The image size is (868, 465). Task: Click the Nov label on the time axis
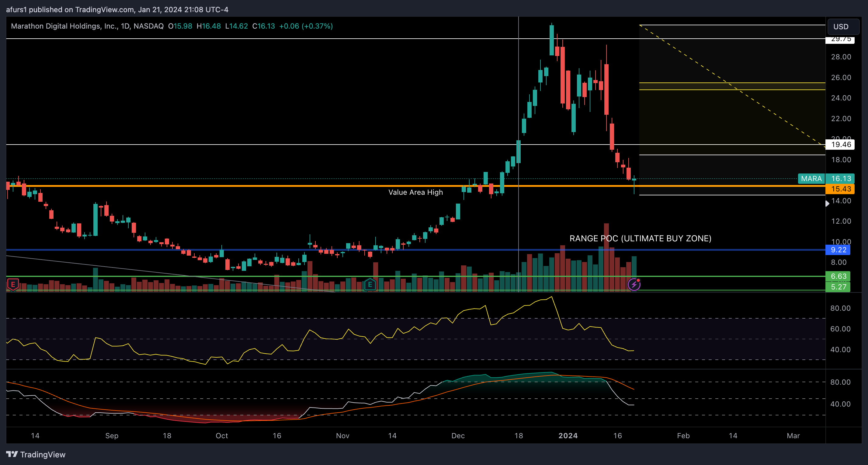point(343,436)
